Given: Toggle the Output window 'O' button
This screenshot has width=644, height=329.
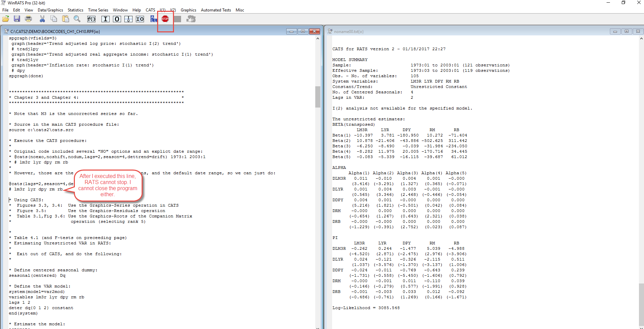Looking at the screenshot, I should [x=117, y=19].
